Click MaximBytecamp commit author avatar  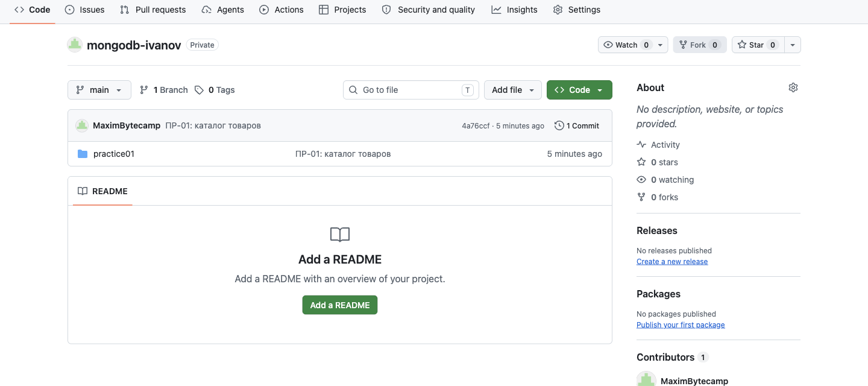click(x=82, y=125)
